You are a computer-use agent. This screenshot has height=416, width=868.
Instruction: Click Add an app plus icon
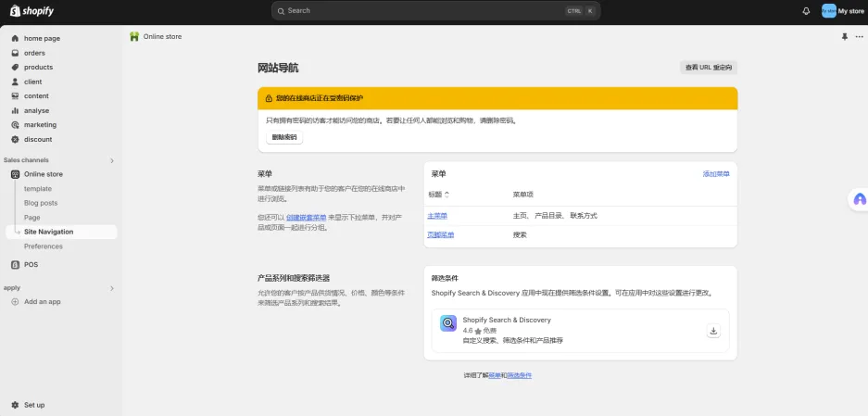coord(15,302)
